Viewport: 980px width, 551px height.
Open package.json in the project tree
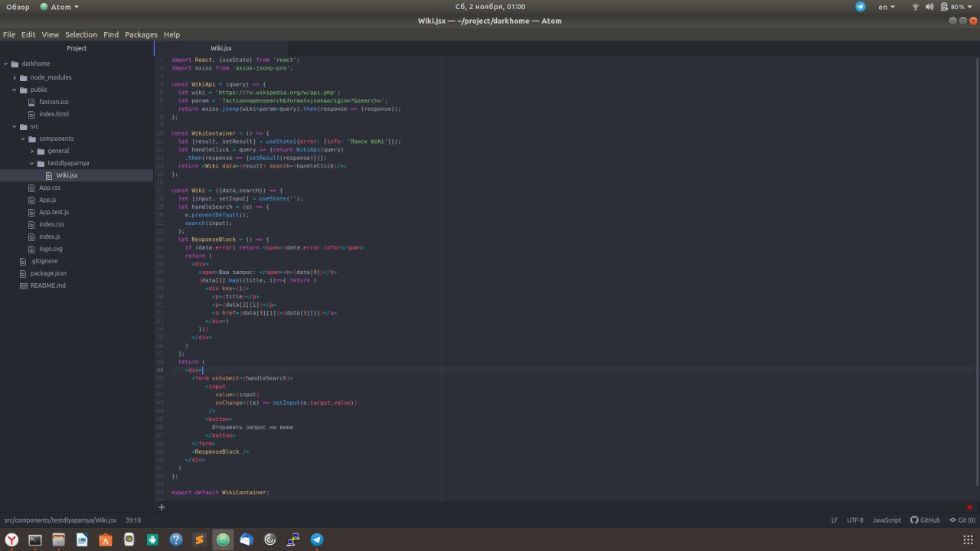[x=48, y=273]
